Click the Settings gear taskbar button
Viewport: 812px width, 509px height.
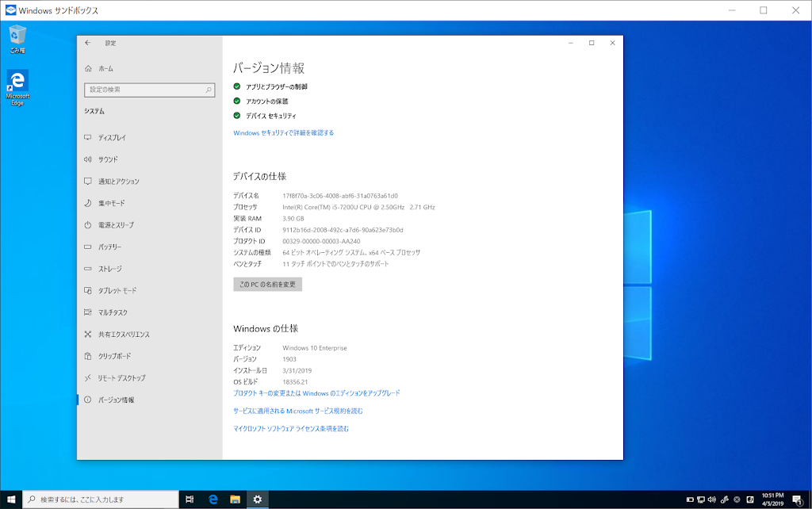tap(258, 499)
